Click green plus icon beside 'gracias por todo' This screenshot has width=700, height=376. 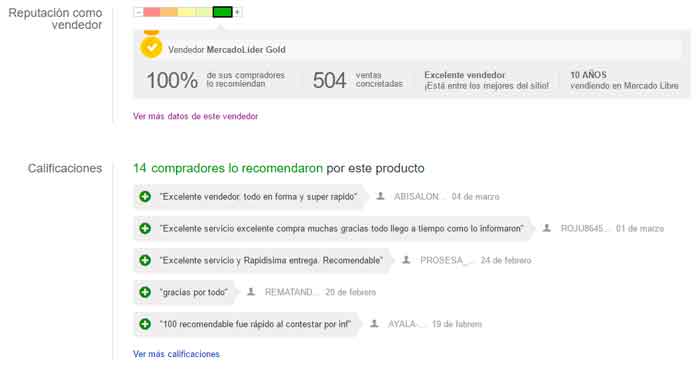tap(145, 292)
